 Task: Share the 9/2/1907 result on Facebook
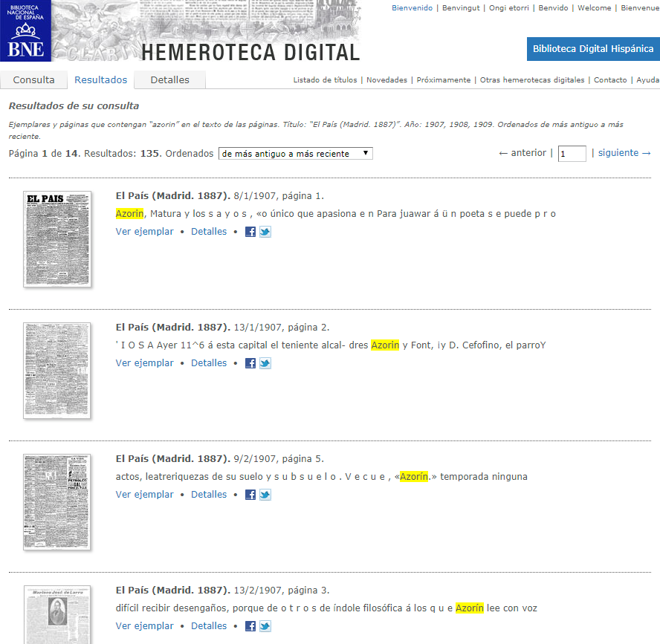pyautogui.click(x=250, y=495)
